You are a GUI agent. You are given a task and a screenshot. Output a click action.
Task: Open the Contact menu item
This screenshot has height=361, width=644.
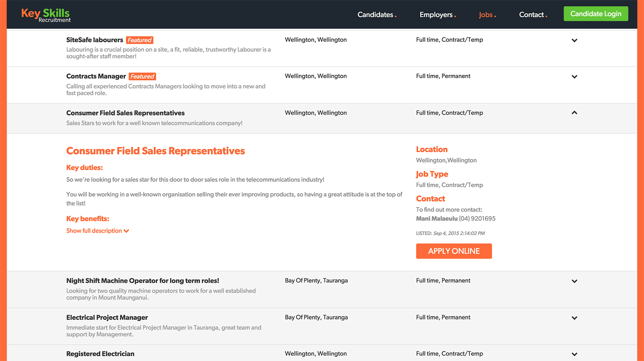(x=533, y=14)
